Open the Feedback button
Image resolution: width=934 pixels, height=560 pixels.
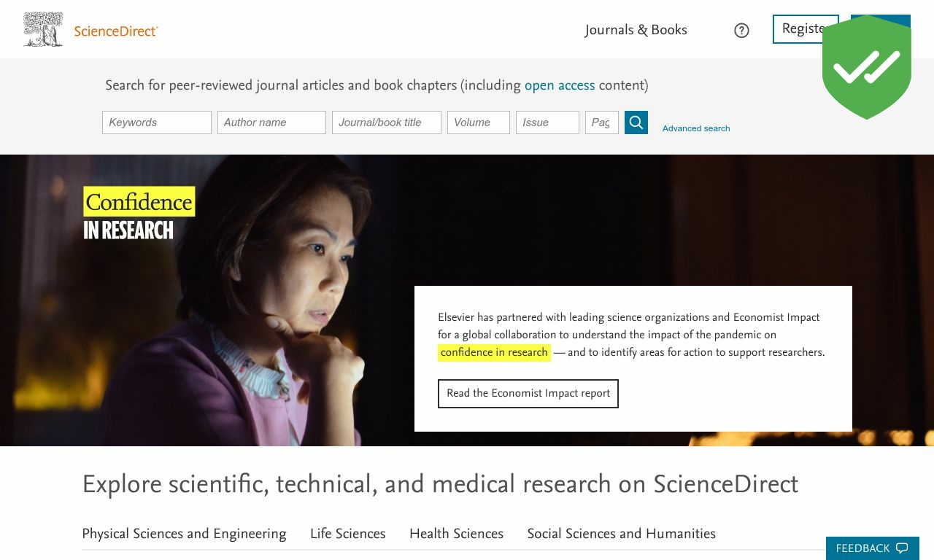click(873, 548)
